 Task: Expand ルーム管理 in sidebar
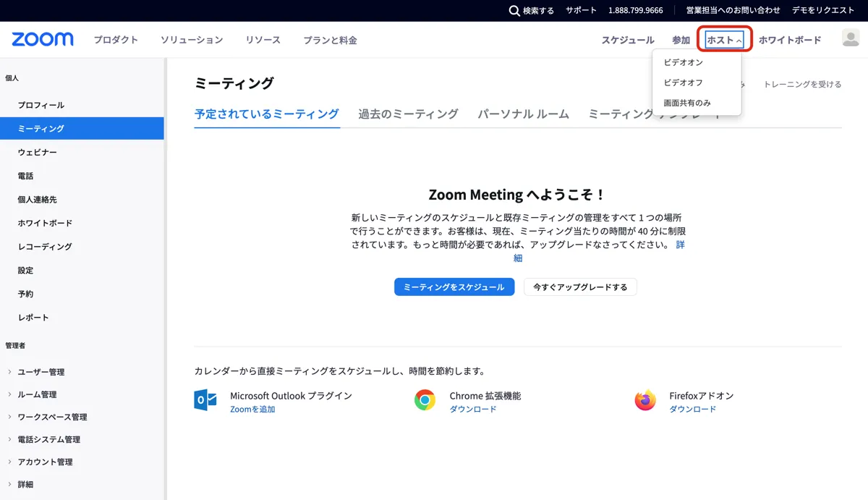click(x=37, y=394)
